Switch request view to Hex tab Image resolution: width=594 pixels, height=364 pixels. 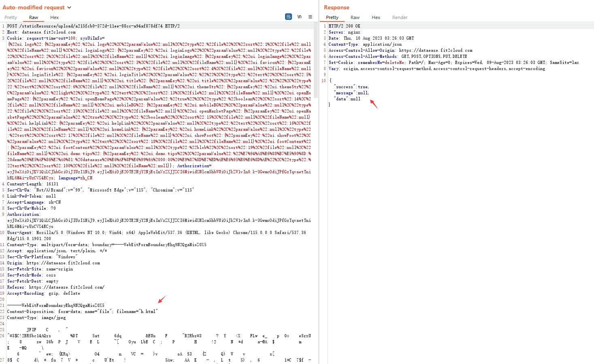[x=55, y=17]
